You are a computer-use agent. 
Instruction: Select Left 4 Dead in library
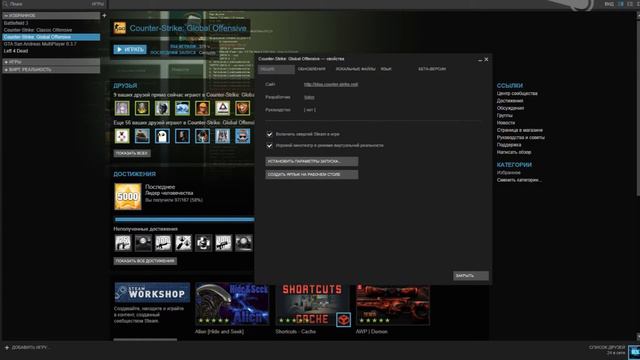(51, 51)
